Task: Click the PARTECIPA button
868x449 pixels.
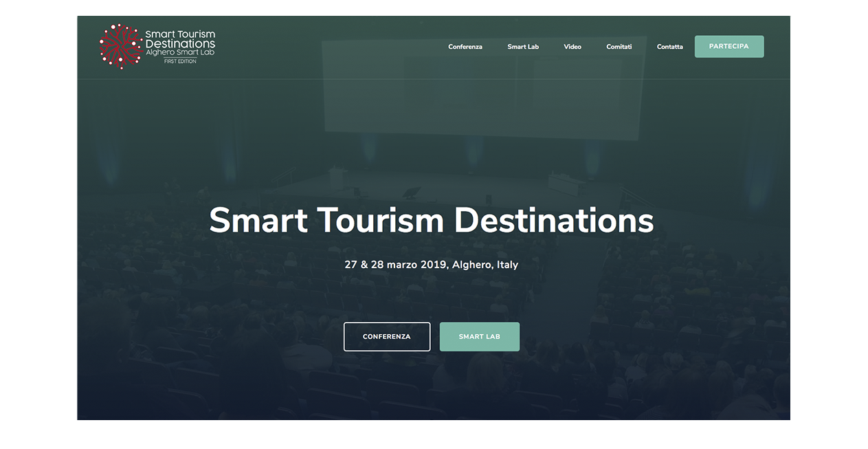Action: [729, 47]
